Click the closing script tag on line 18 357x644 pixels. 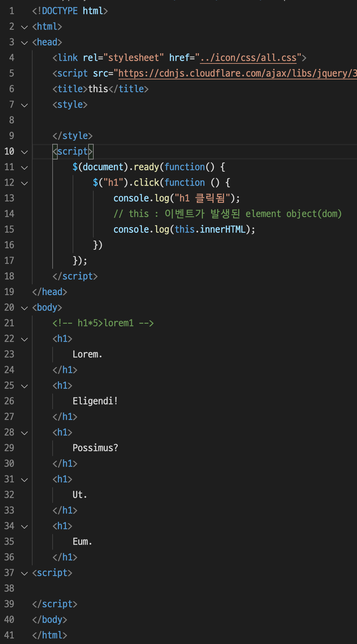(75, 276)
